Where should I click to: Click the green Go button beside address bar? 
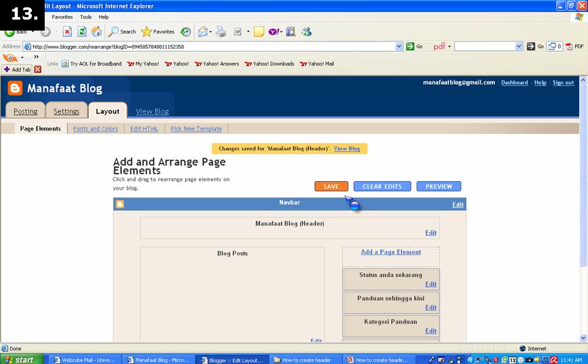(x=415, y=46)
